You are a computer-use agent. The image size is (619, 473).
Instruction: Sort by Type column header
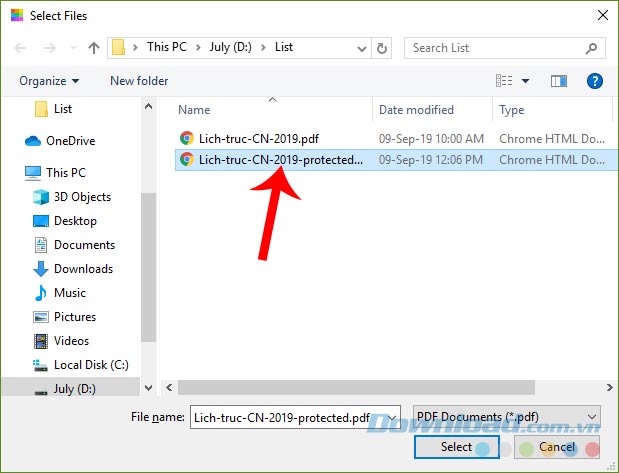click(512, 110)
